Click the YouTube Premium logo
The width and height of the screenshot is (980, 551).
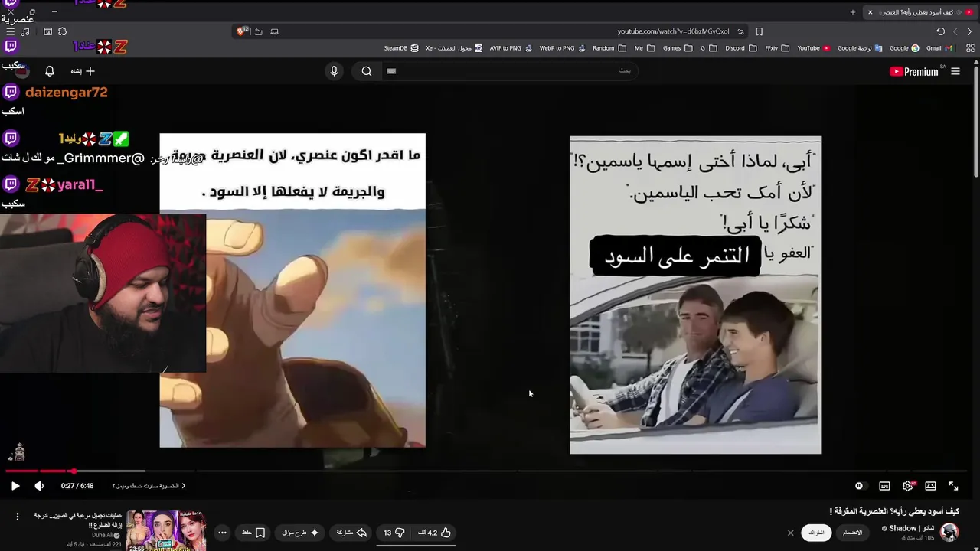point(914,71)
